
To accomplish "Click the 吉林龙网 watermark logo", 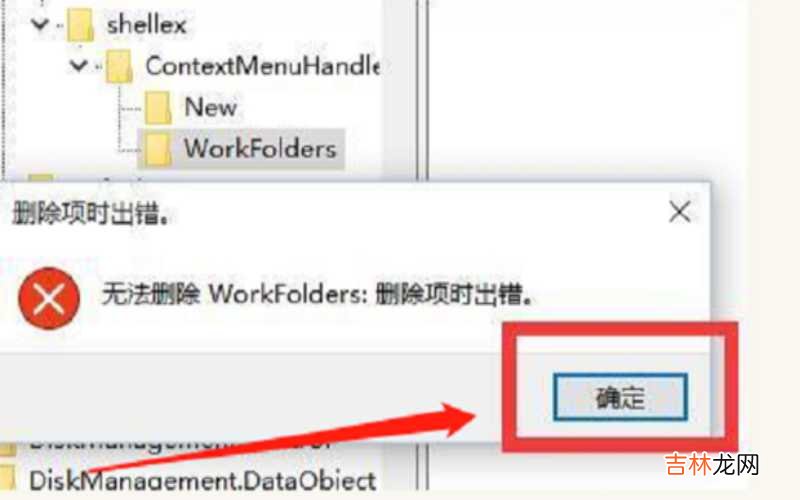I will 712,465.
